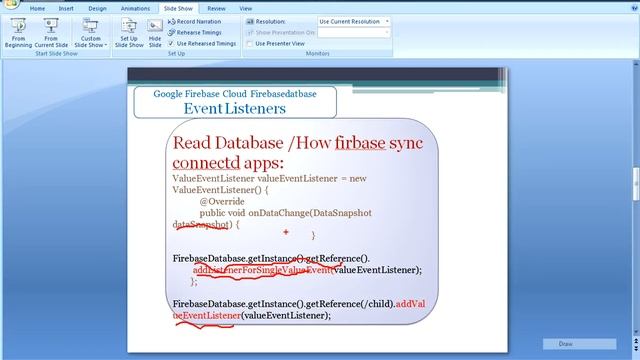Click the Office button
The image size is (640, 360).
coord(11,4)
